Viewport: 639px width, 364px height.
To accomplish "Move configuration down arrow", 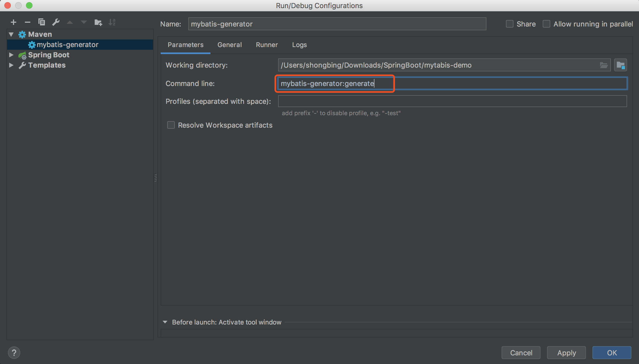I will tap(84, 22).
